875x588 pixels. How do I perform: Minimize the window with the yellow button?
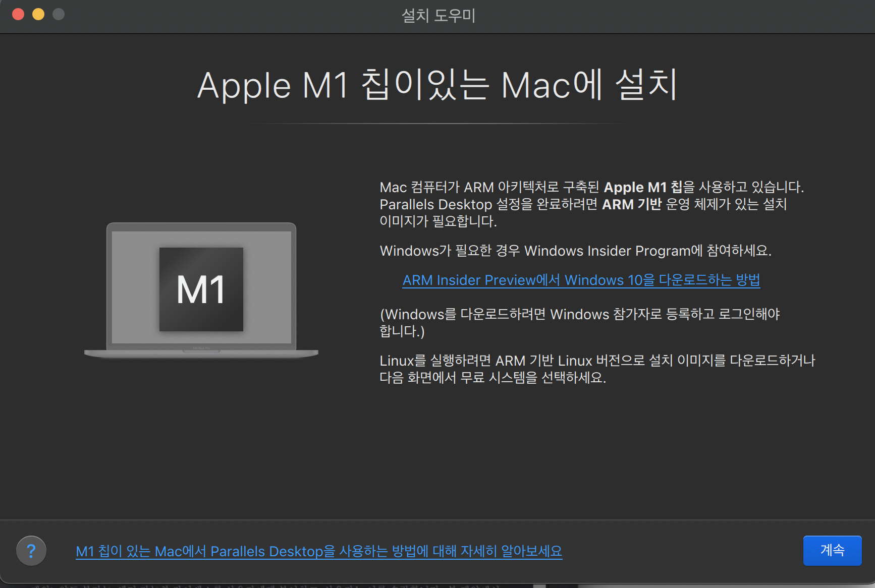pyautogui.click(x=38, y=14)
